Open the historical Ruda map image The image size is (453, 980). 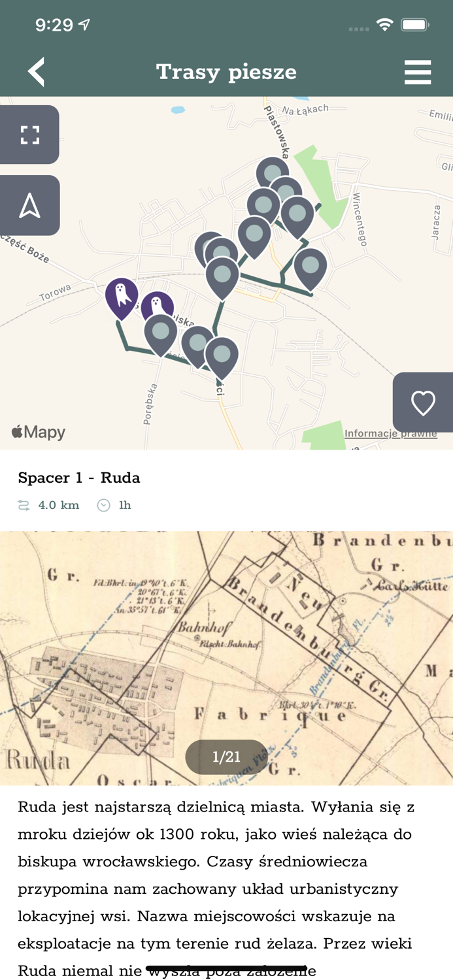[x=226, y=653]
